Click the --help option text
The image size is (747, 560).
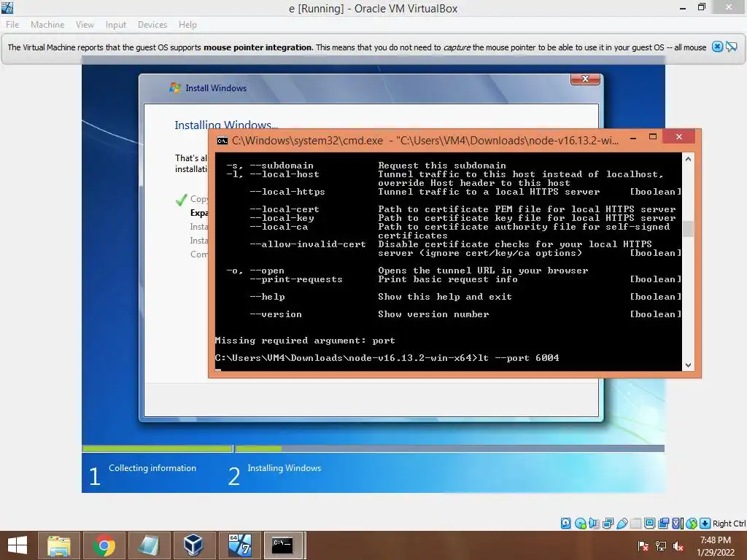267,297
